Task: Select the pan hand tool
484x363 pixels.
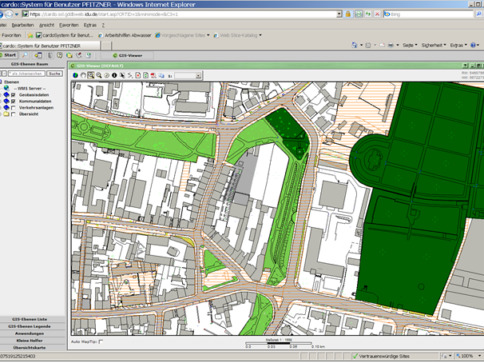Action: pos(83,76)
